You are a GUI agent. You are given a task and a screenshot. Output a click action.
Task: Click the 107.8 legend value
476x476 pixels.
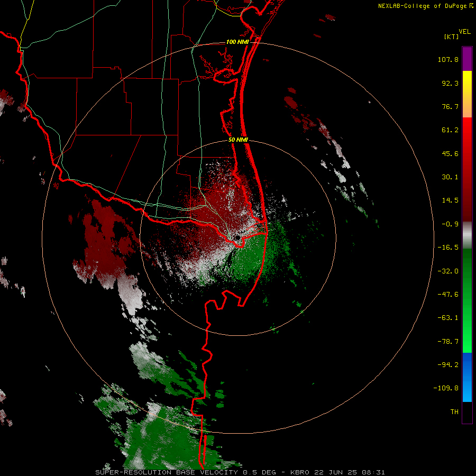tap(448, 59)
